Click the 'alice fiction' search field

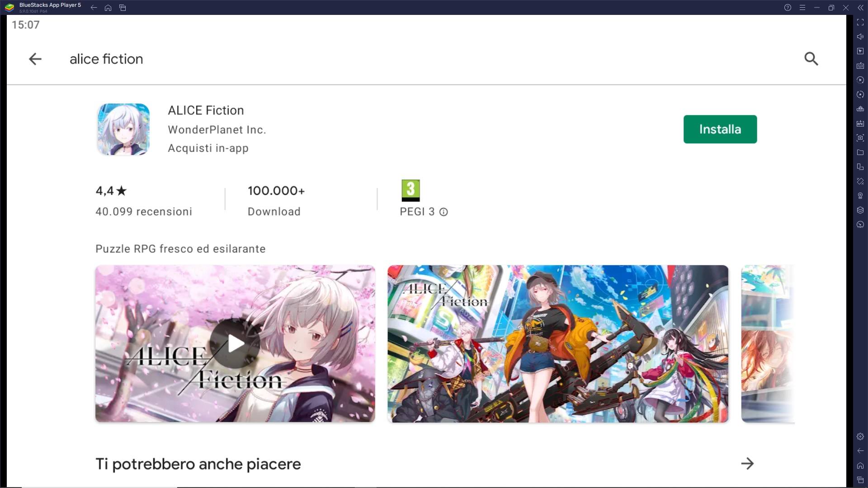point(106,59)
